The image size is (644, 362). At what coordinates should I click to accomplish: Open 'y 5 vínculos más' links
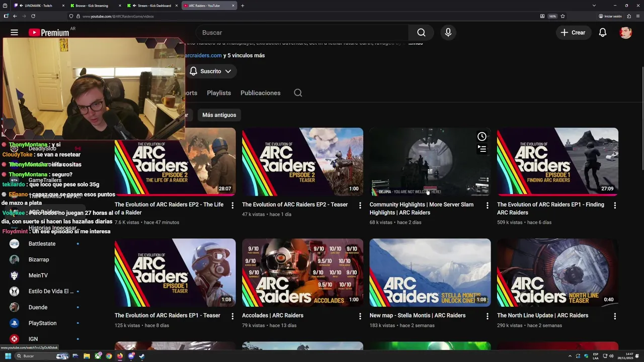point(244,55)
